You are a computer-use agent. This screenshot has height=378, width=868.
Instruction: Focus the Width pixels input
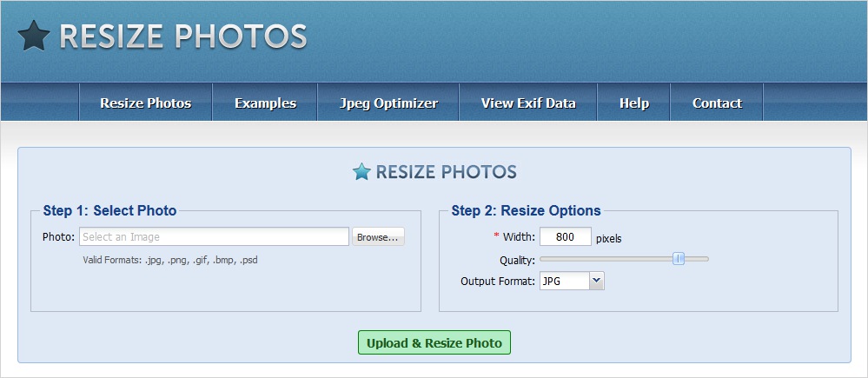pyautogui.click(x=565, y=236)
